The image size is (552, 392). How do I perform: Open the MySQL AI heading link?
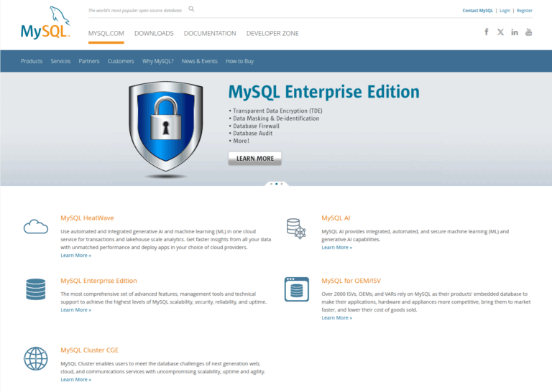click(336, 218)
